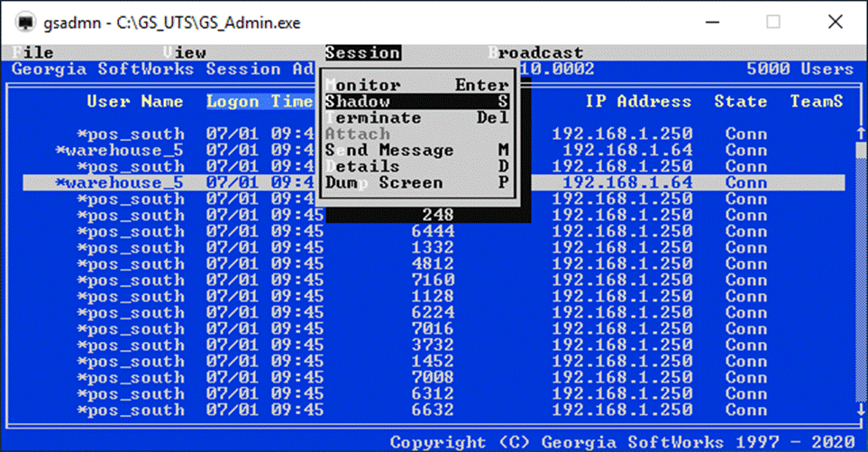Choose Terminate from the Session menu

[x=416, y=117]
